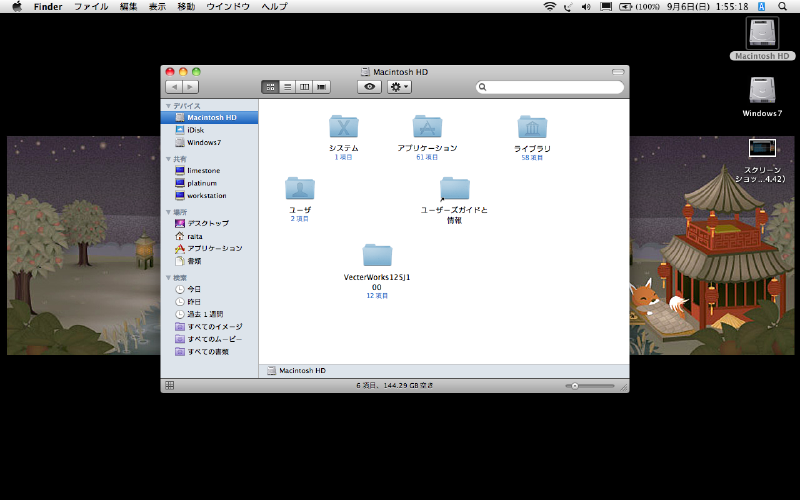Select Windows7 volume in the sidebar
The height and width of the screenshot is (500, 800).
[209, 142]
